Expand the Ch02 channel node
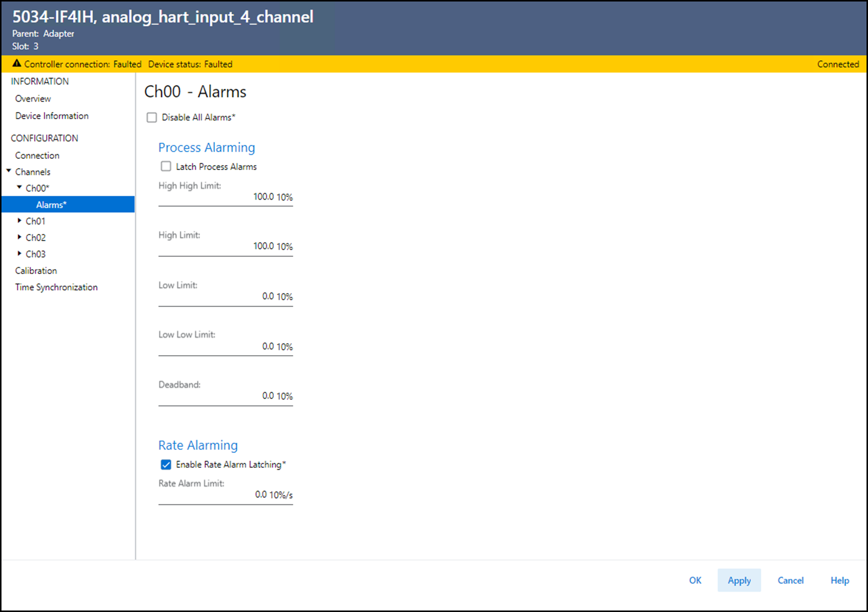The image size is (868, 612). pos(19,237)
